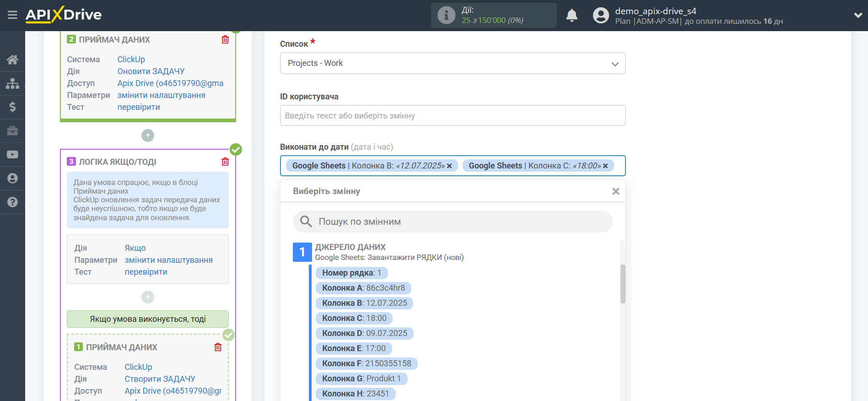Select variable Колонка G: Produkt 1
Viewport: 868px width, 401px height.
[x=361, y=379]
